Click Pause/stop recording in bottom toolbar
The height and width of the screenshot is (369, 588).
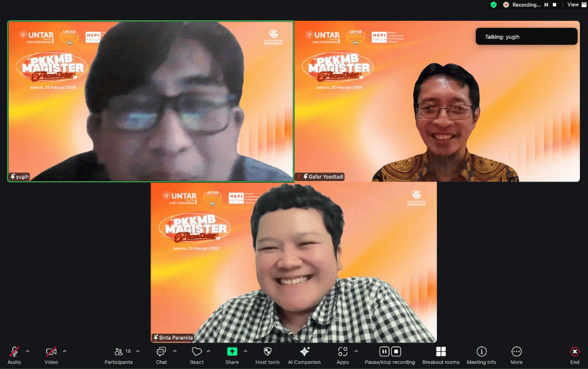389,352
